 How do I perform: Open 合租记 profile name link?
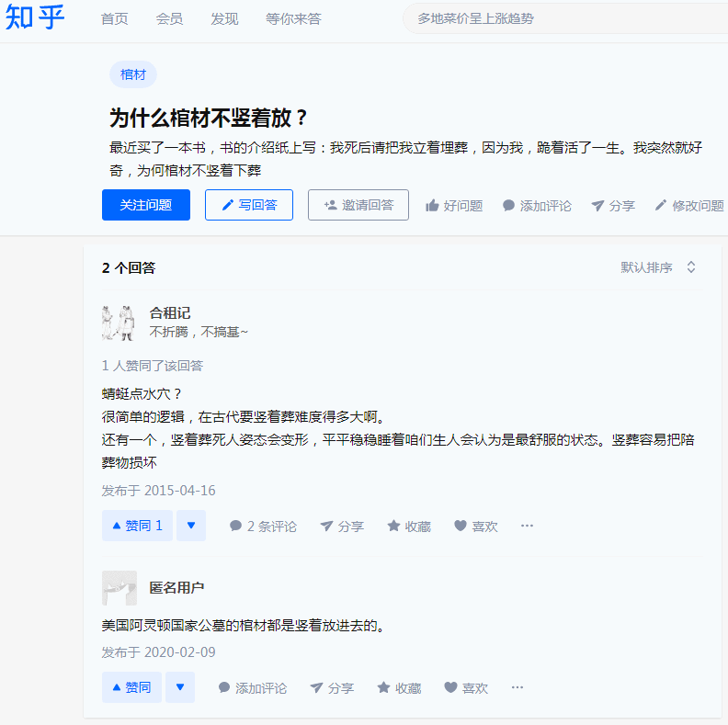pos(170,313)
